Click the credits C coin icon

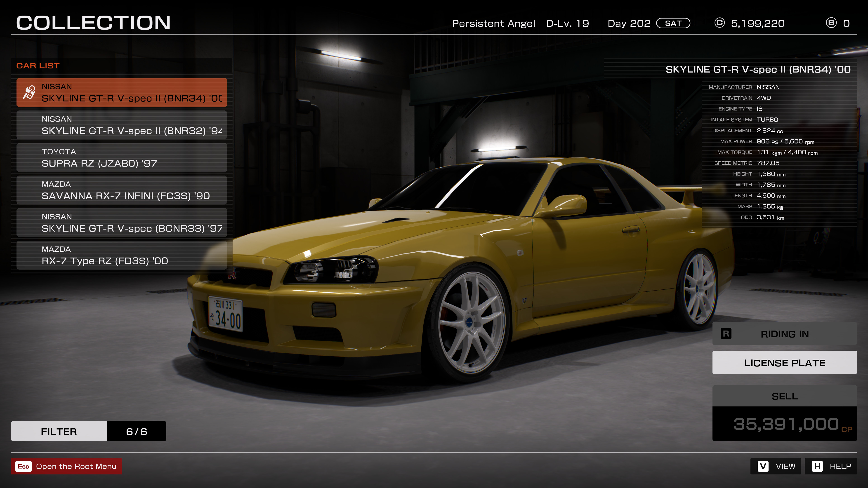tap(719, 23)
